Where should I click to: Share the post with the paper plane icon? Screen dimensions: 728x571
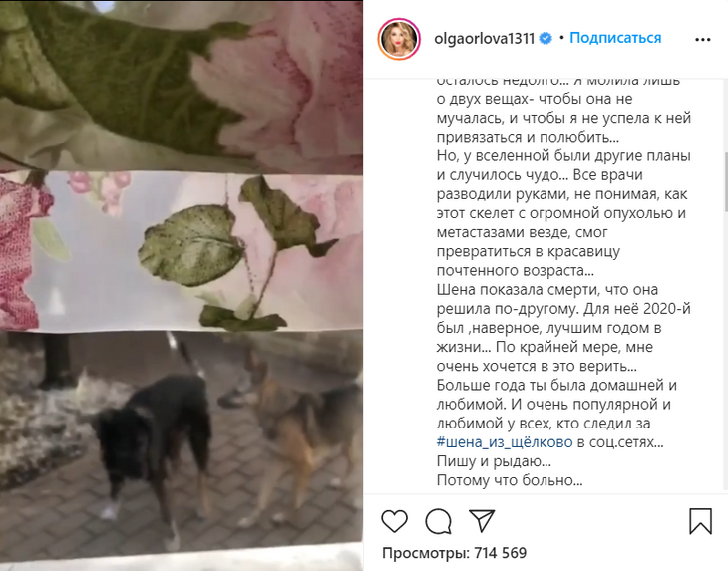482,520
